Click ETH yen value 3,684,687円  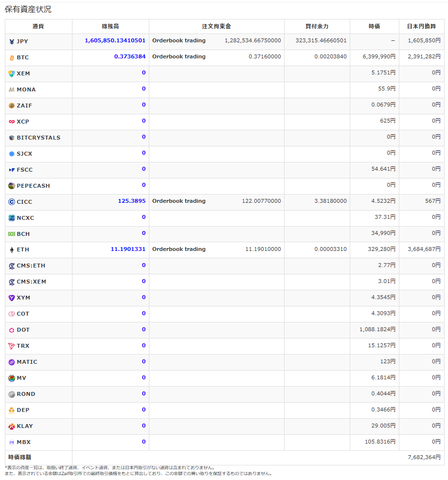(x=424, y=249)
